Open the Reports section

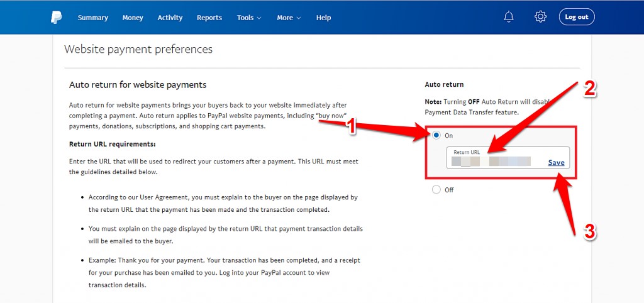[209, 18]
